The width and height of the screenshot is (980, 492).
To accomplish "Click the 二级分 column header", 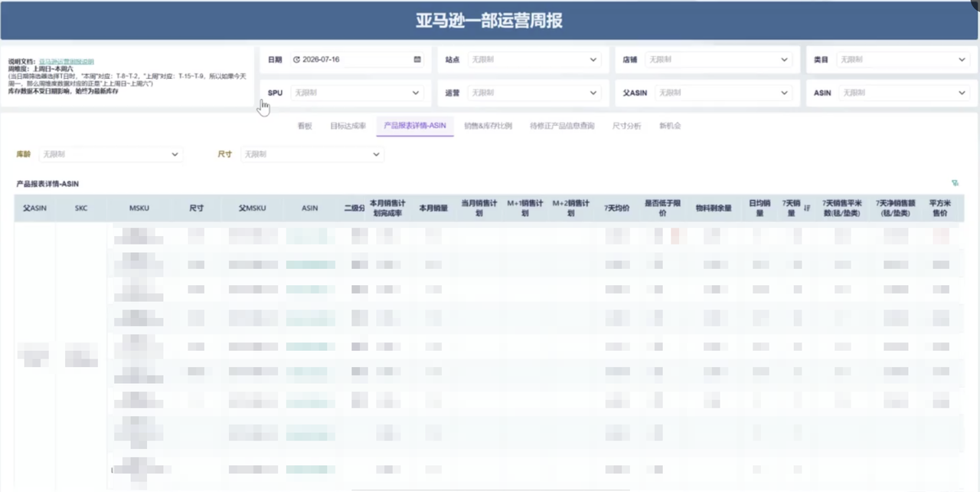I will pyautogui.click(x=354, y=208).
